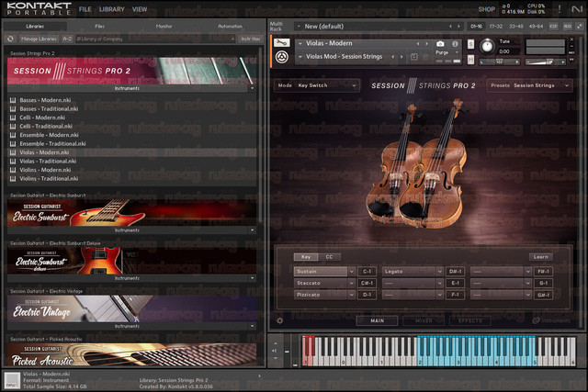This screenshot has height=392, width=588.
Task: Open the KSP master script button
Action: click(x=553, y=27)
